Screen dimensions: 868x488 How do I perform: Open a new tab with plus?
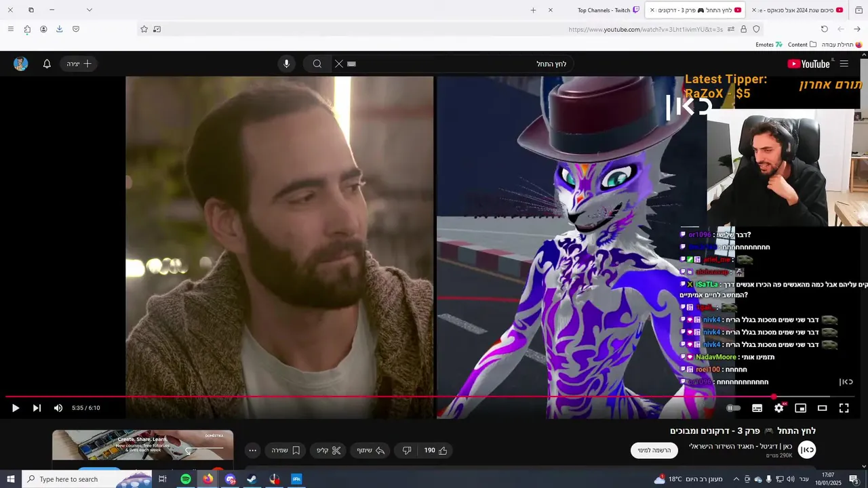pos(533,10)
